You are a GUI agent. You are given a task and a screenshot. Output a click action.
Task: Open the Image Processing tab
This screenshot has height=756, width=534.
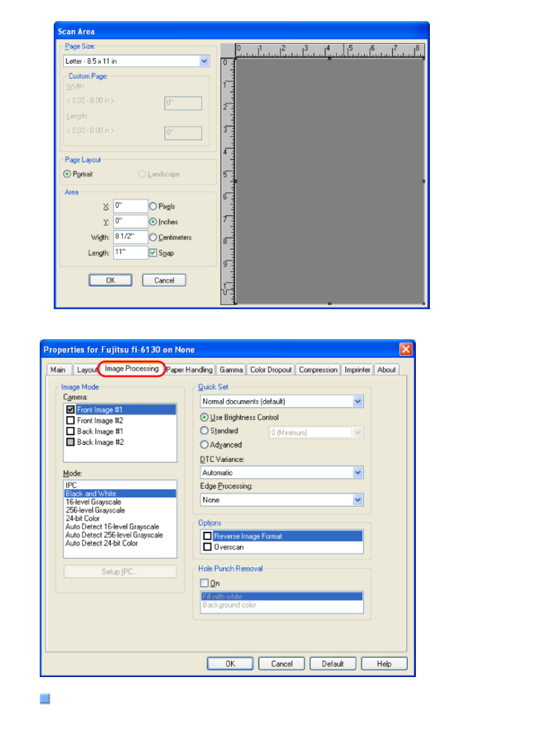point(132,368)
